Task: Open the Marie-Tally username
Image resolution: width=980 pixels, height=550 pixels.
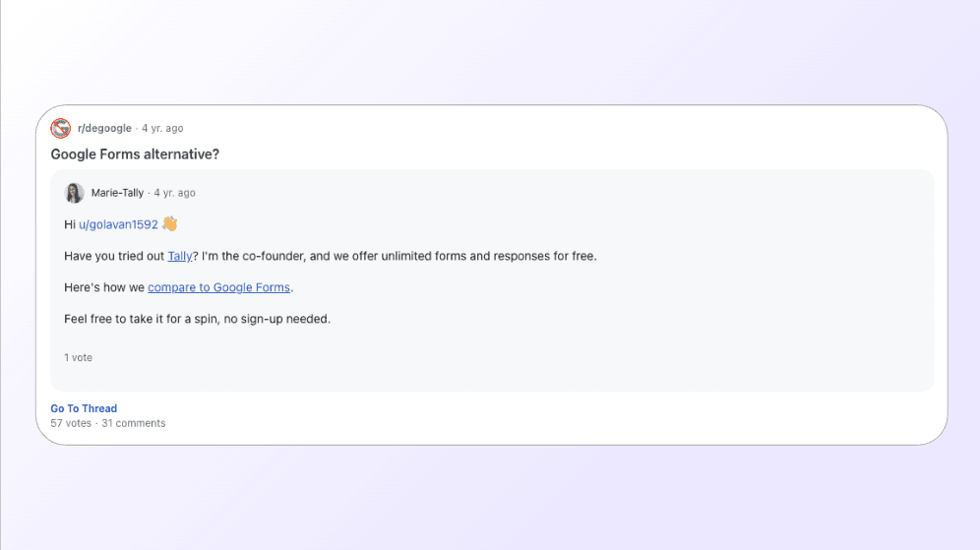Action: coord(117,193)
